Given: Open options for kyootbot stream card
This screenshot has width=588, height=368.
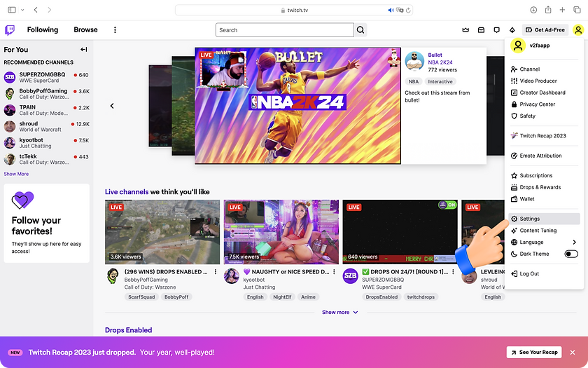Looking at the screenshot, I should coord(334,271).
